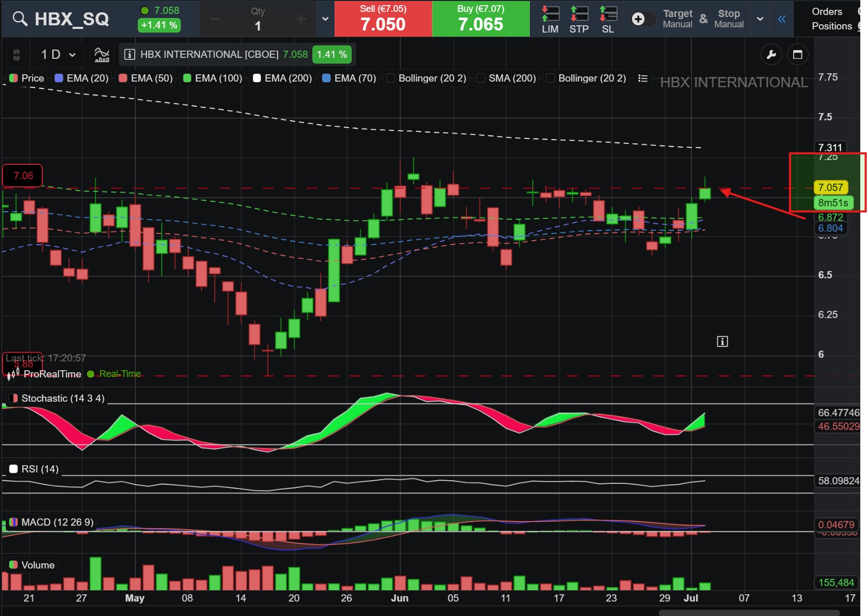Image resolution: width=867 pixels, height=616 pixels.
Task: Click the horizontal chart scrollbar
Action: coord(749,613)
